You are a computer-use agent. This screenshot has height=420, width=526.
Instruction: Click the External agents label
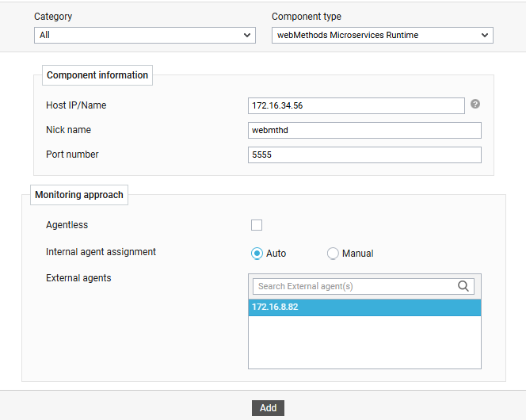click(x=78, y=278)
